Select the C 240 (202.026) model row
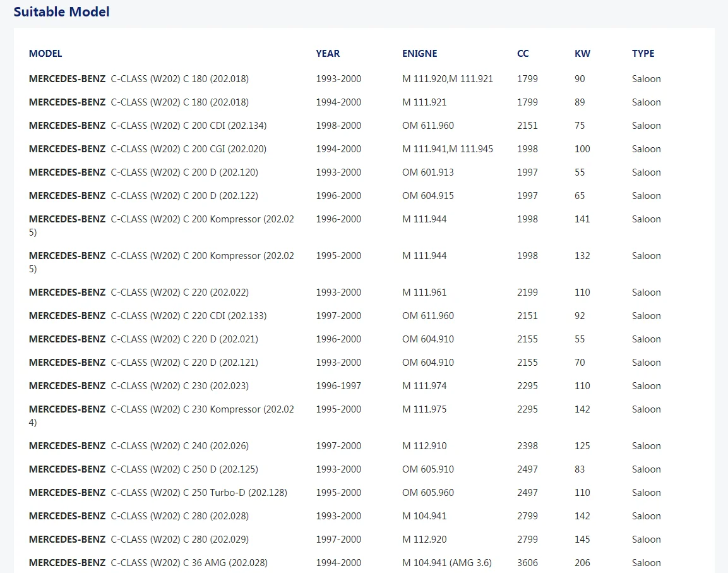 click(x=364, y=446)
